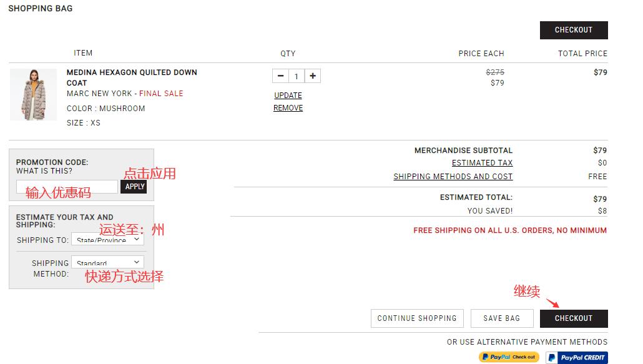
Task: Click the Update quantity link
Action: (288, 96)
